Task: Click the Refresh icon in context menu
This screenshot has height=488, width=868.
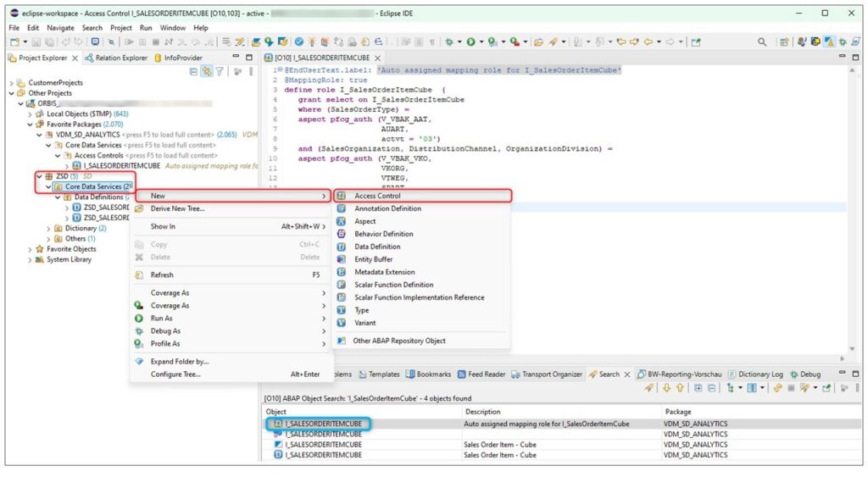Action: point(139,275)
